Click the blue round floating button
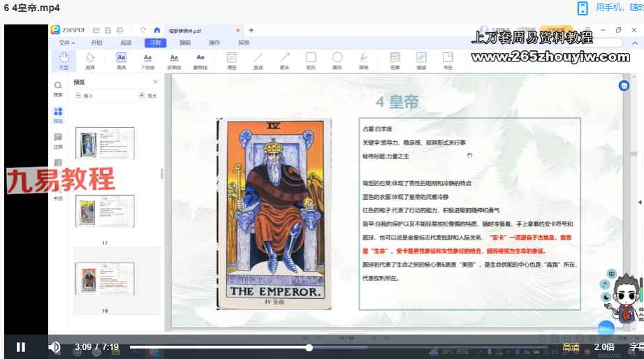The width and height of the screenshot is (644, 359). click(x=624, y=85)
